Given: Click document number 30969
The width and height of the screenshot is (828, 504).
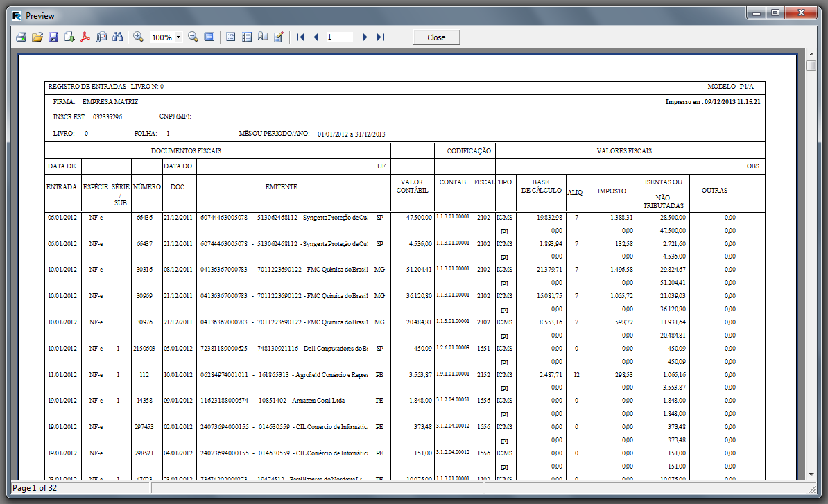Looking at the screenshot, I should coord(144,296).
